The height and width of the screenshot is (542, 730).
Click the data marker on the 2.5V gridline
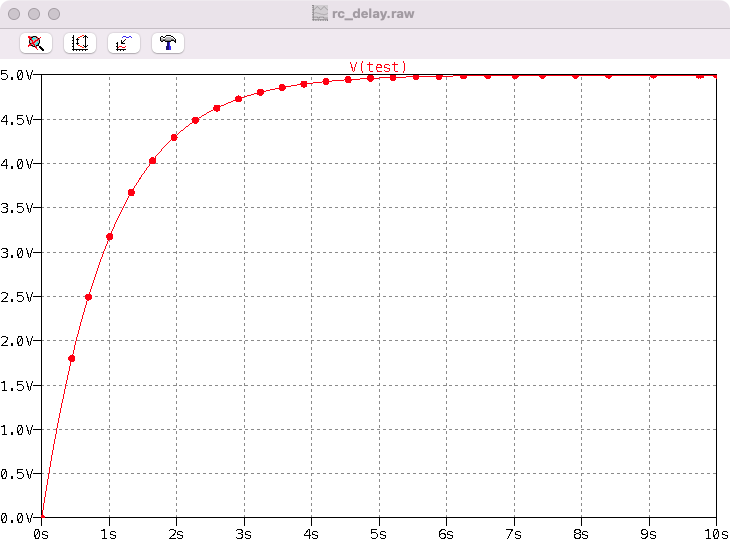88,297
